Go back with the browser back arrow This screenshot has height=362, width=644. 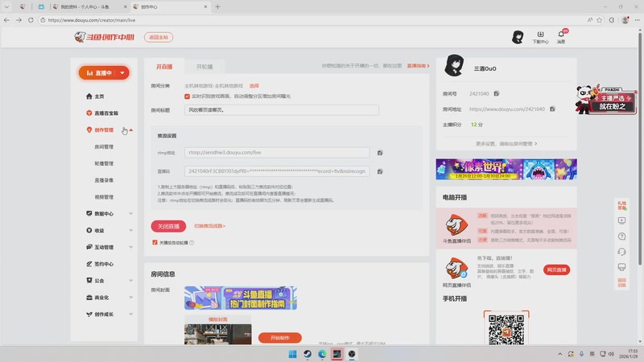click(x=7, y=19)
